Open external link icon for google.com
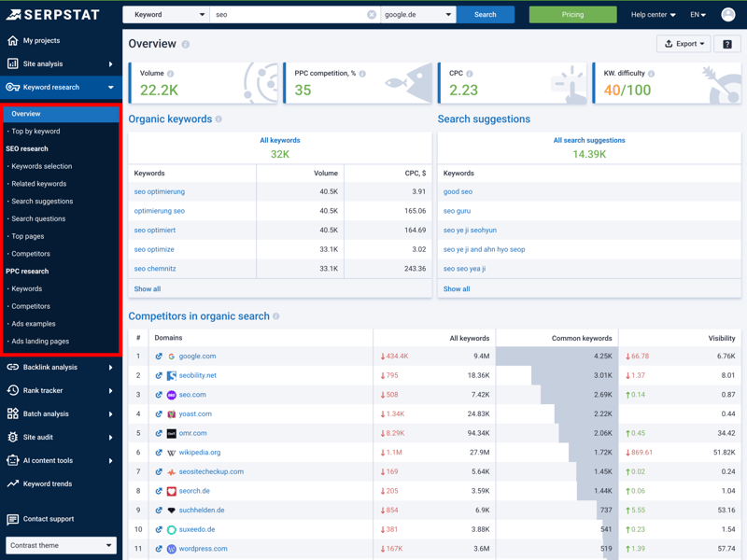This screenshot has height=560, width=747. coord(159,357)
